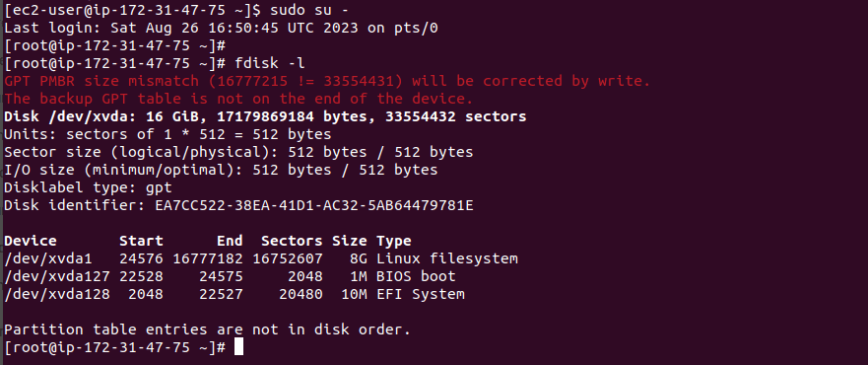
Task: Click the 'BIOS boot' partition type text
Action: (x=416, y=276)
